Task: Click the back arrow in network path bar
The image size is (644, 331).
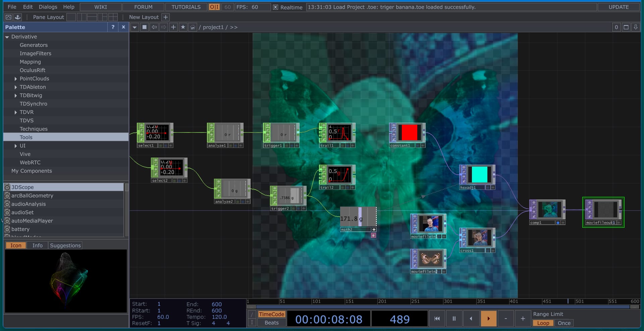Action: tap(154, 27)
